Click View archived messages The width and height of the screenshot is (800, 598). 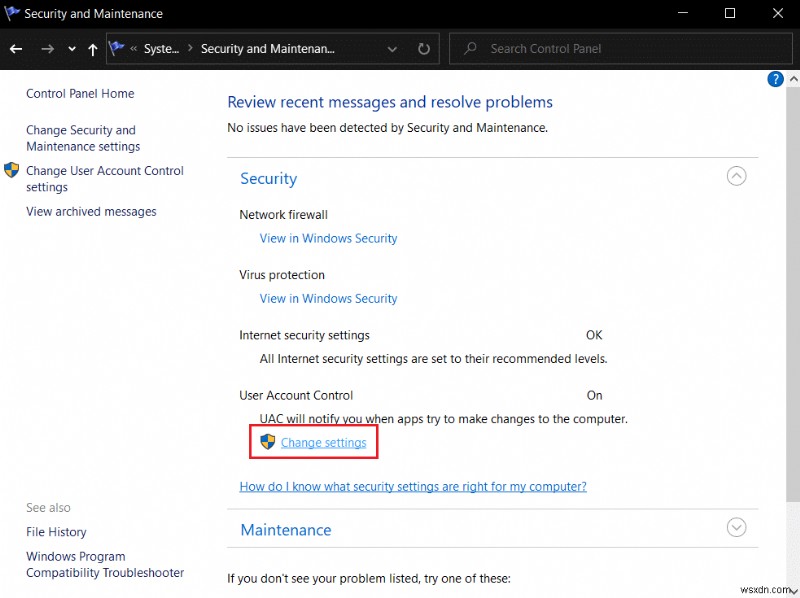(91, 211)
